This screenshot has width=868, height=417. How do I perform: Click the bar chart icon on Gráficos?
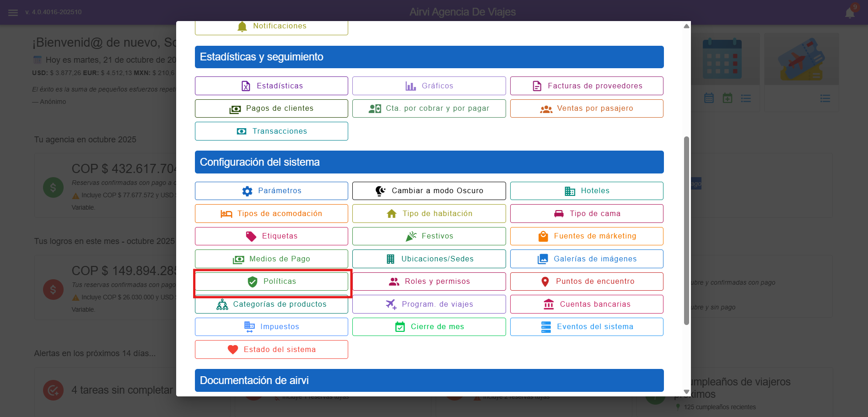(410, 86)
